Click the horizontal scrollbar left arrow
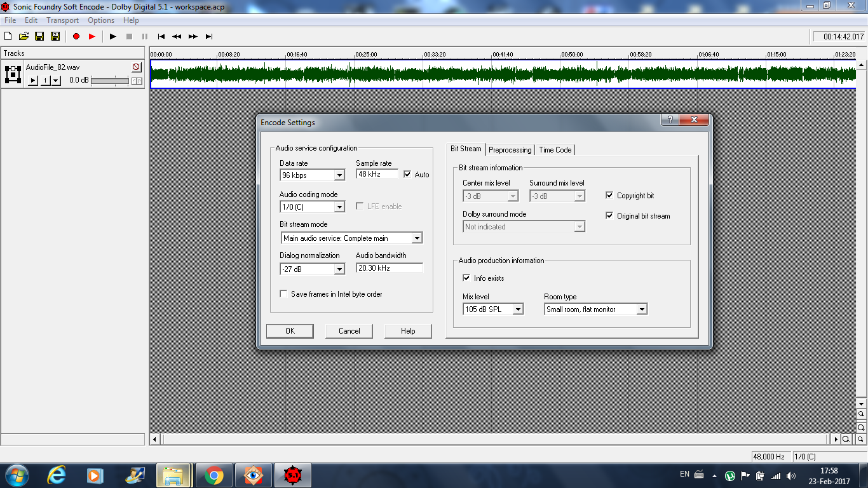Image resolution: width=868 pixels, height=488 pixels. coord(154,439)
